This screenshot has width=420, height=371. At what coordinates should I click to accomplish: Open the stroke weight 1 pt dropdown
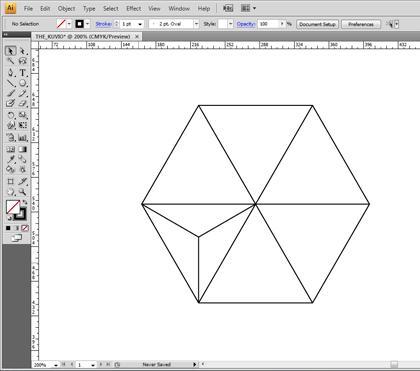coord(140,24)
